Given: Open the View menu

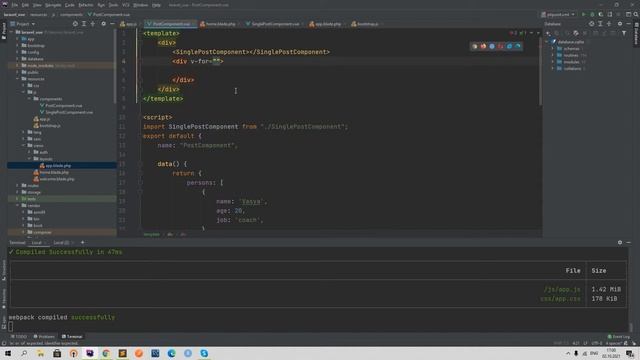Looking at the screenshot, I should click(37, 5).
